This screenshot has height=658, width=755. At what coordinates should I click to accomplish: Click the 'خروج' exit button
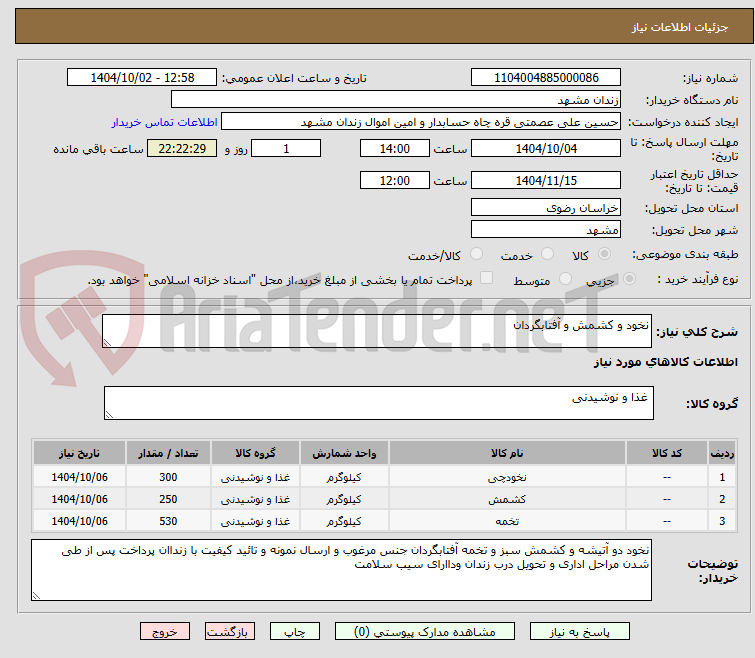click(x=165, y=632)
